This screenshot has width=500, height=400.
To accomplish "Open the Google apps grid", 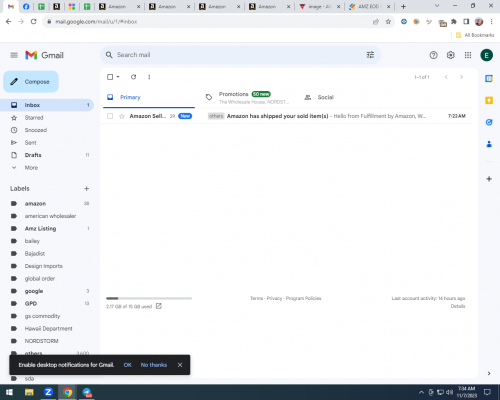I will point(468,55).
